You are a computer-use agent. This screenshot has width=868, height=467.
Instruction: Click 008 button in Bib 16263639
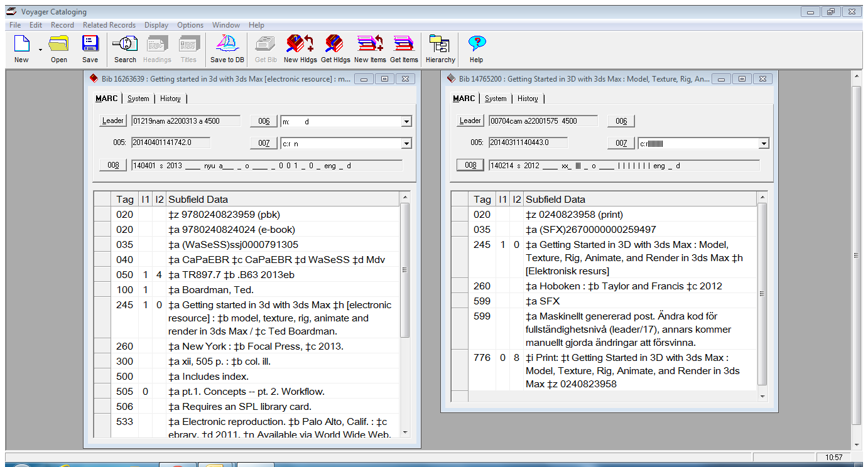click(113, 165)
